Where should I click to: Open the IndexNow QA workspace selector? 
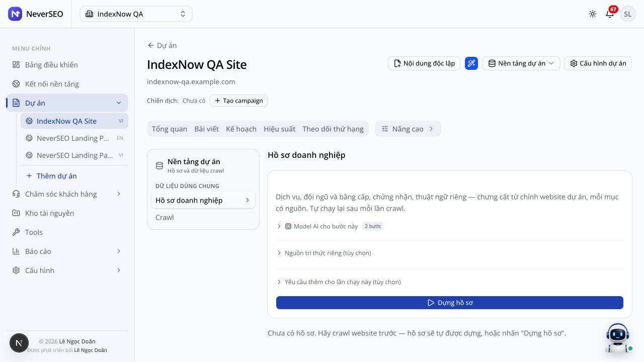tap(136, 14)
